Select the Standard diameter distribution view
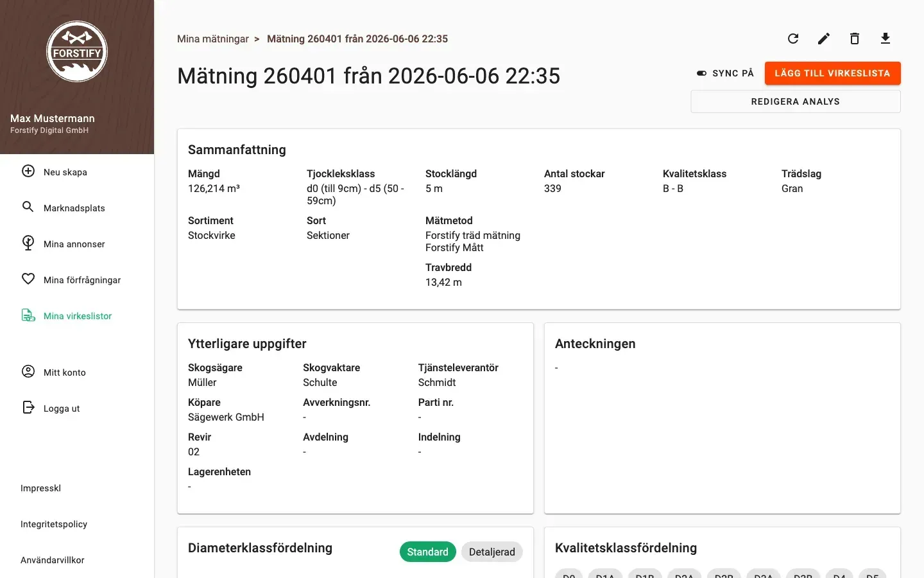924x578 pixels. (x=427, y=552)
